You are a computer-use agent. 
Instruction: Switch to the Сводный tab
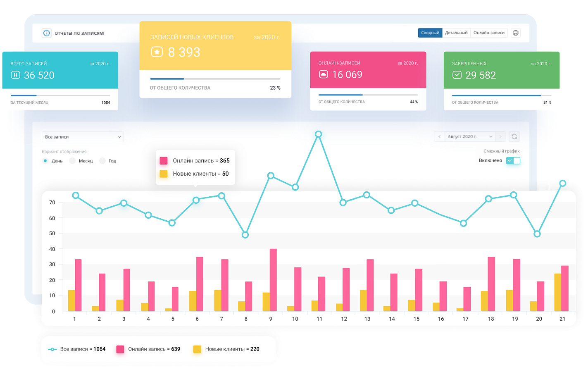click(x=430, y=33)
